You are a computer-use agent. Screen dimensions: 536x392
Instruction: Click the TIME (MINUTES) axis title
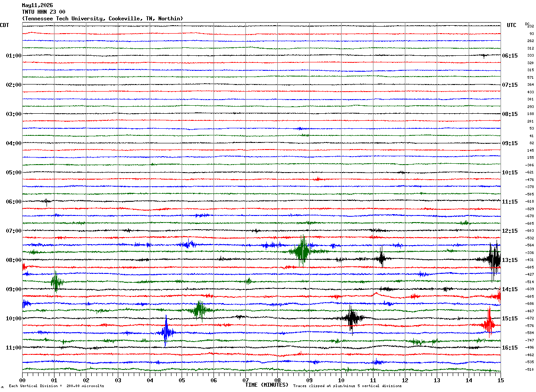(x=267, y=385)
